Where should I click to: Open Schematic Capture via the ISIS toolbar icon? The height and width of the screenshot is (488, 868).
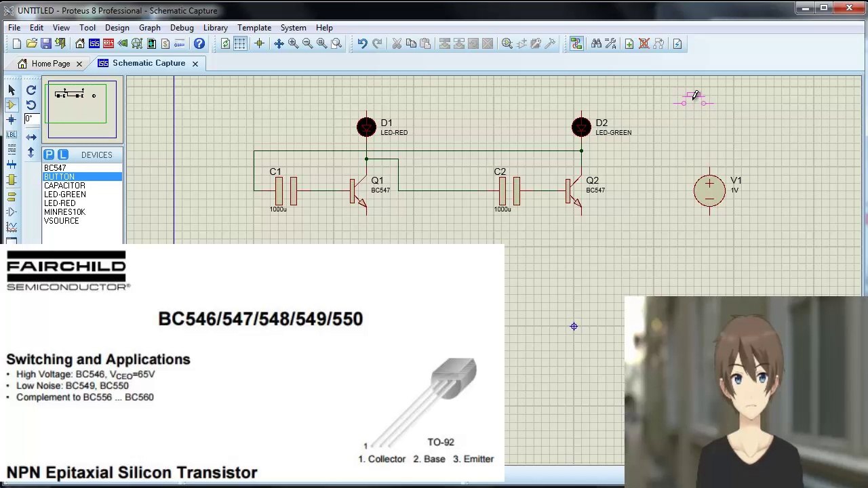[94, 44]
